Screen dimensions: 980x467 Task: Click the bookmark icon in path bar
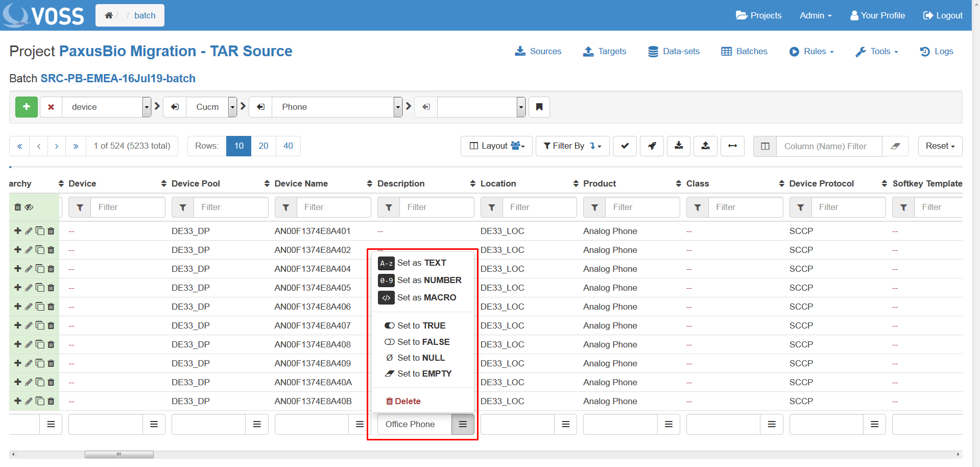pos(539,107)
